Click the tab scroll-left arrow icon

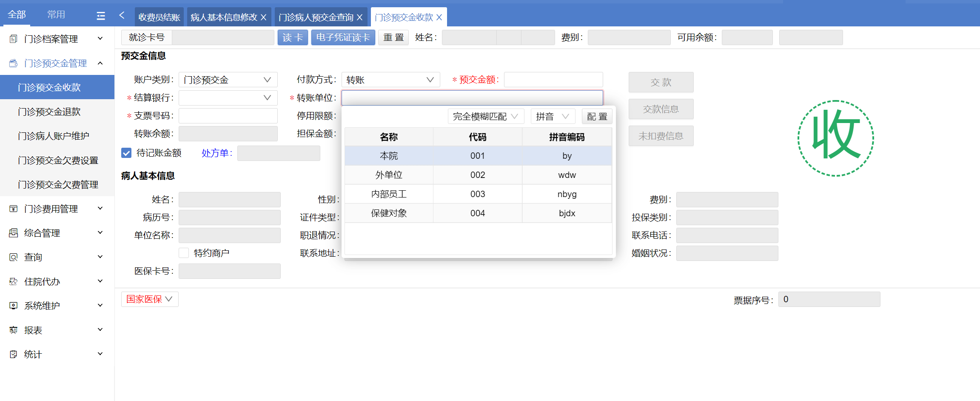122,15
